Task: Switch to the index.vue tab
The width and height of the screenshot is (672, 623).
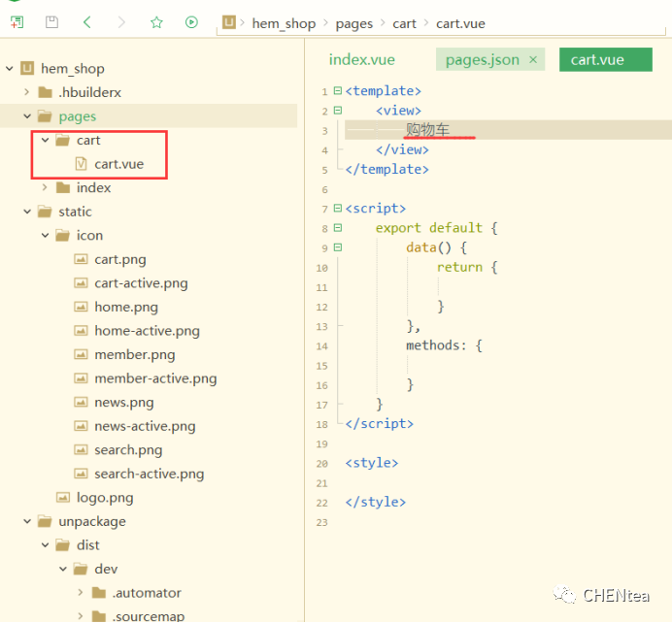Action: coord(361,60)
